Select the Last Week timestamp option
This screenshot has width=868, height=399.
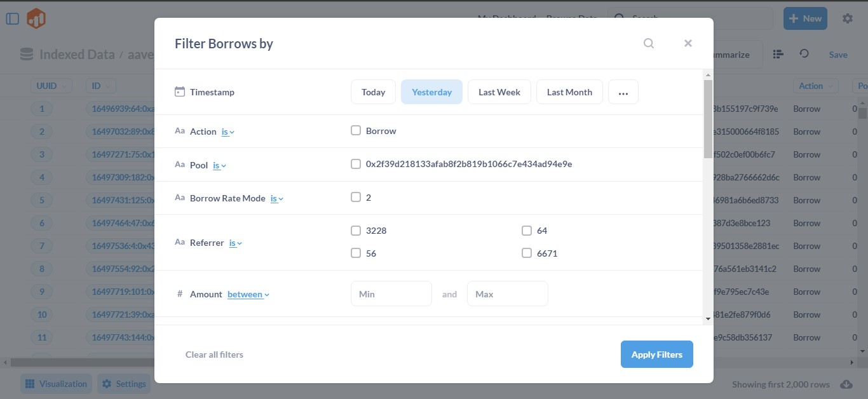click(499, 92)
